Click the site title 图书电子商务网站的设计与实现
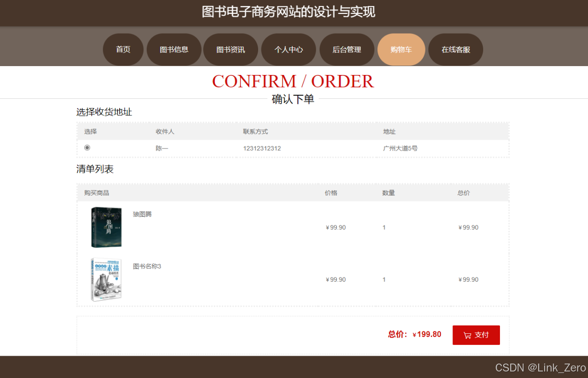Image resolution: width=588 pixels, height=378 pixels. click(288, 12)
